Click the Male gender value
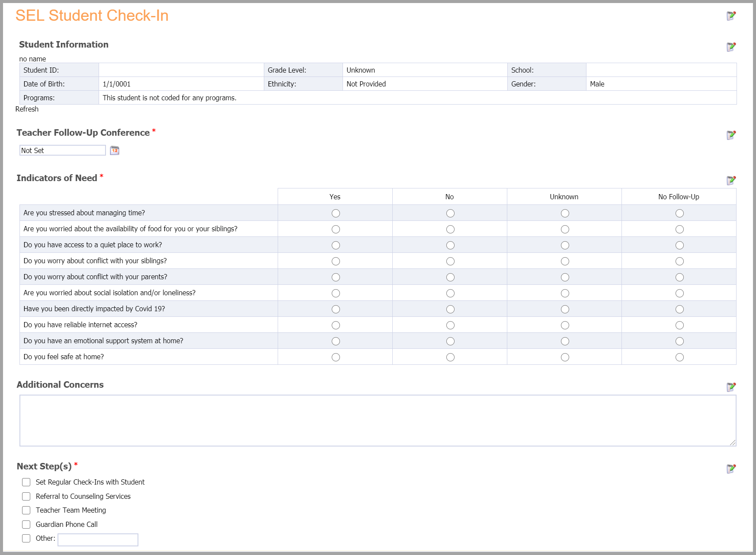This screenshot has height=555, width=756. (x=597, y=84)
